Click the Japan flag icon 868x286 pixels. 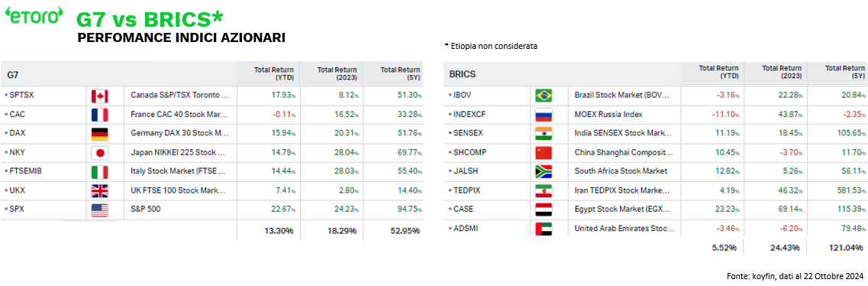[100, 152]
